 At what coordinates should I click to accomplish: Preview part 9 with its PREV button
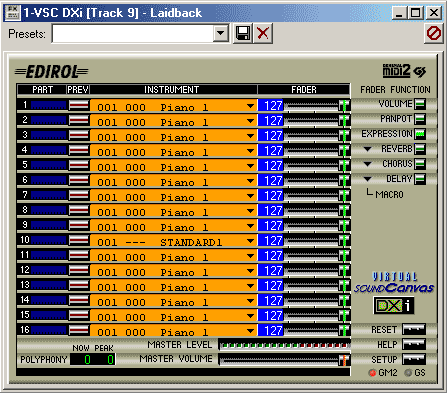[79, 225]
